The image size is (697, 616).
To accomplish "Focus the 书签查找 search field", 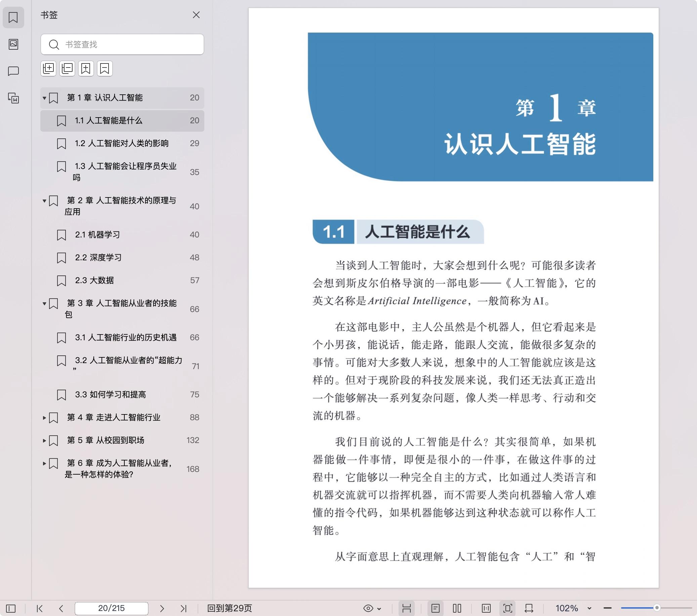I will click(122, 44).
